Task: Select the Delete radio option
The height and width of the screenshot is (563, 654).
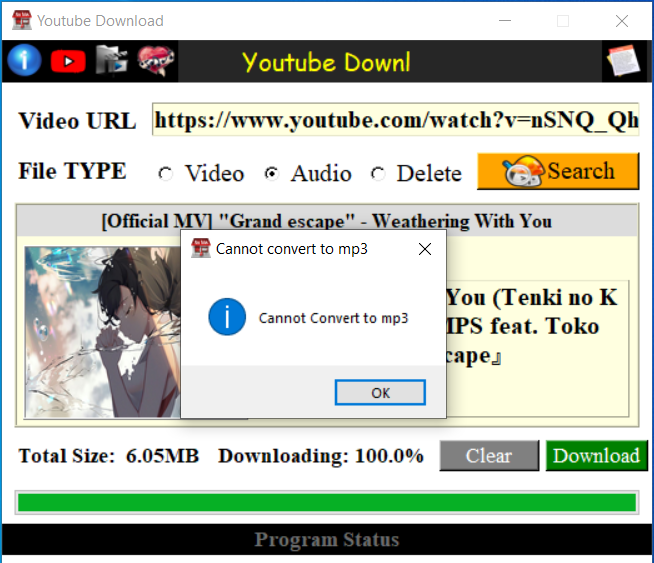Action: click(378, 173)
